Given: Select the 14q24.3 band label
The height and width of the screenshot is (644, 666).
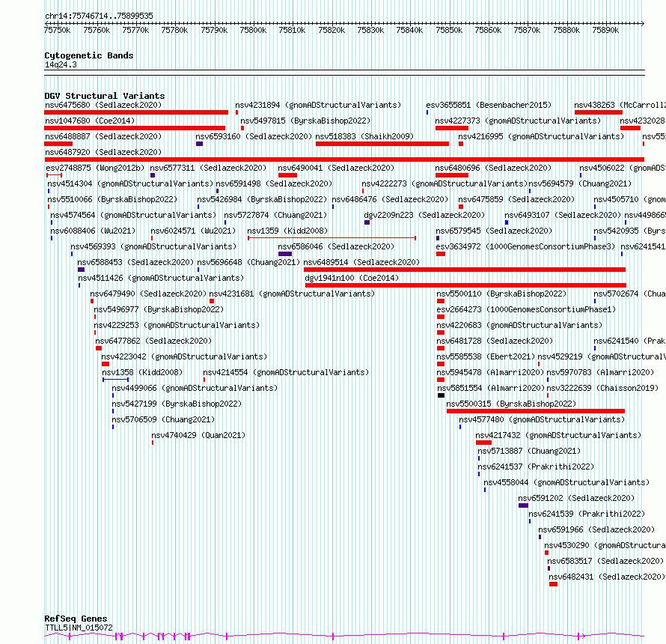Looking at the screenshot, I should [x=61, y=64].
